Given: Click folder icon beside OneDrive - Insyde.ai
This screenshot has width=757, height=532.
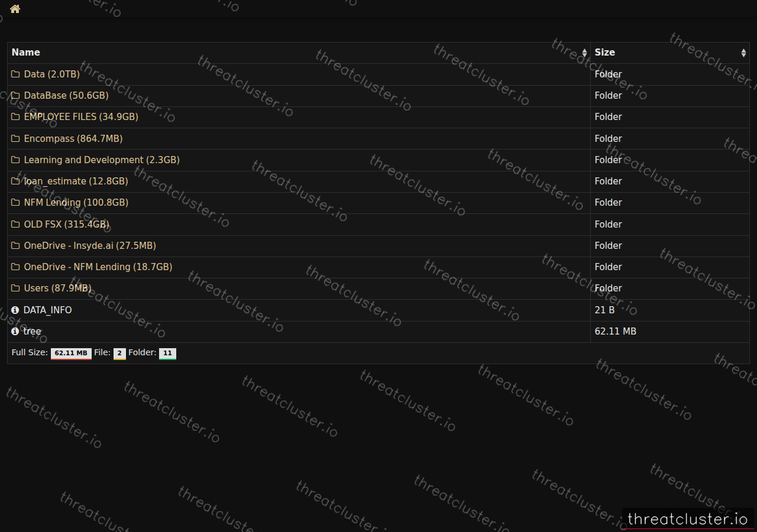Looking at the screenshot, I should pos(15,246).
